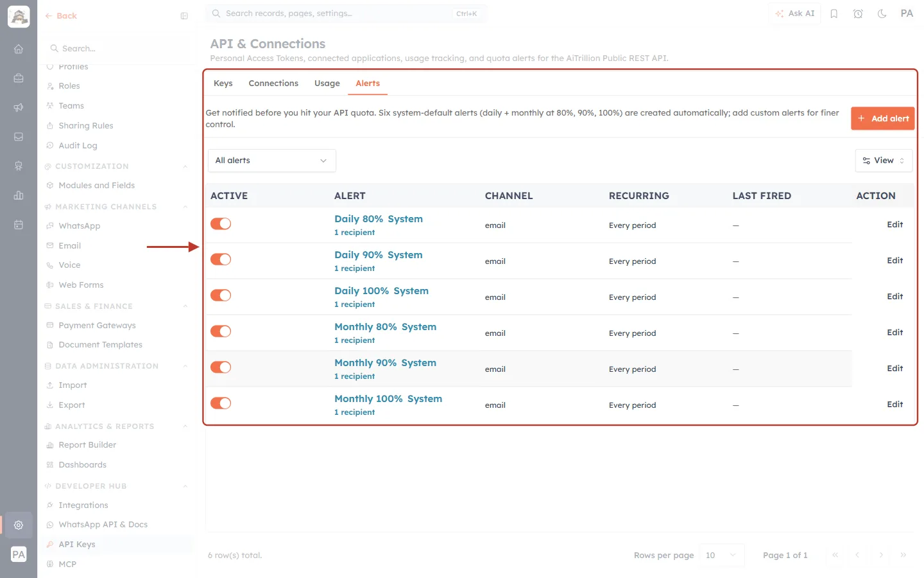The height and width of the screenshot is (578, 924).
Task: Switch to the Connections tab
Action: pyautogui.click(x=273, y=83)
